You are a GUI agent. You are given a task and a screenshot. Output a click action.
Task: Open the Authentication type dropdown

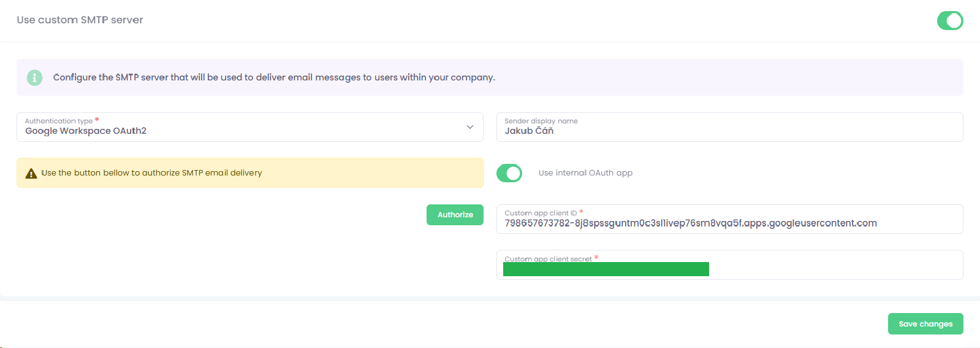coord(245,127)
